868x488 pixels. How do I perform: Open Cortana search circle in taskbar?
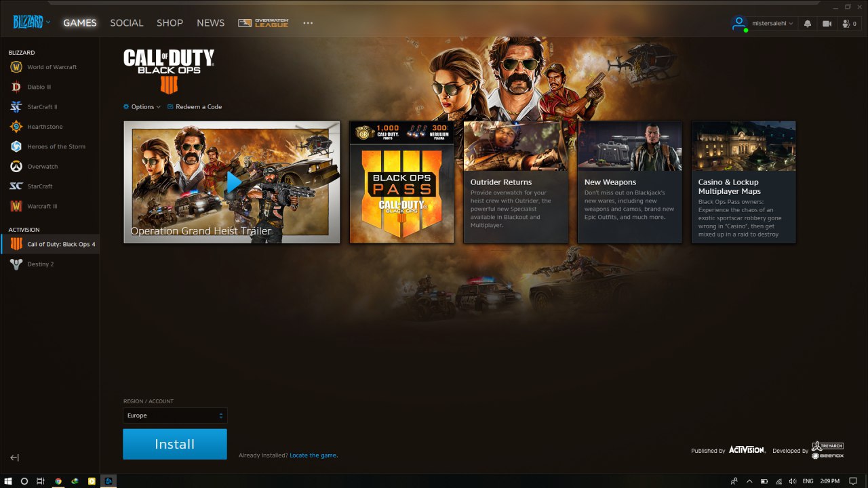pyautogui.click(x=24, y=481)
